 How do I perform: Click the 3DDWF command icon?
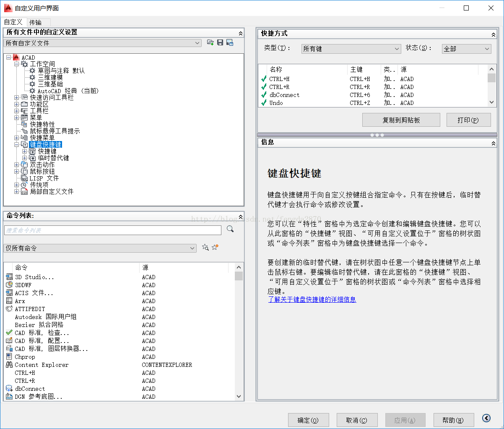pos(9,285)
